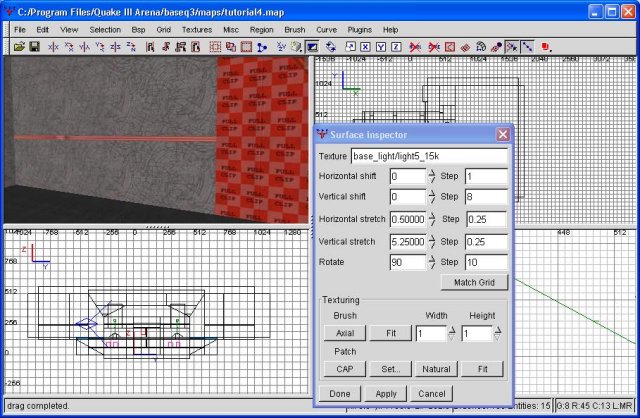Click the Patch Fit button
The image size is (640, 418).
click(x=482, y=369)
